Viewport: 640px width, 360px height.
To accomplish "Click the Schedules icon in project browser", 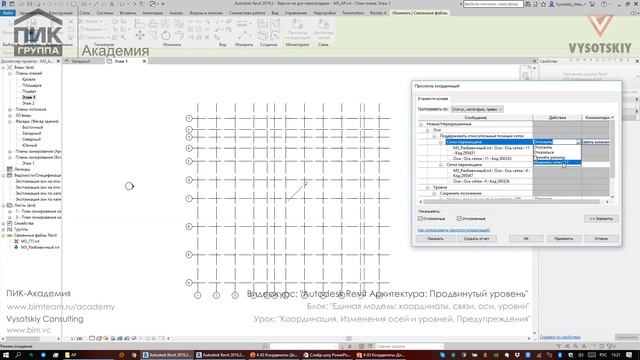I will coord(10,175).
